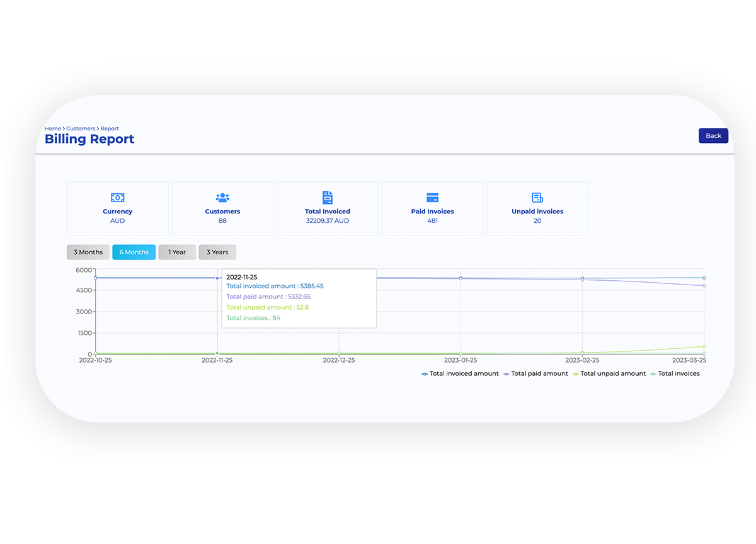The height and width of the screenshot is (544, 756).
Task: Click the Customers group icon
Action: 222,198
